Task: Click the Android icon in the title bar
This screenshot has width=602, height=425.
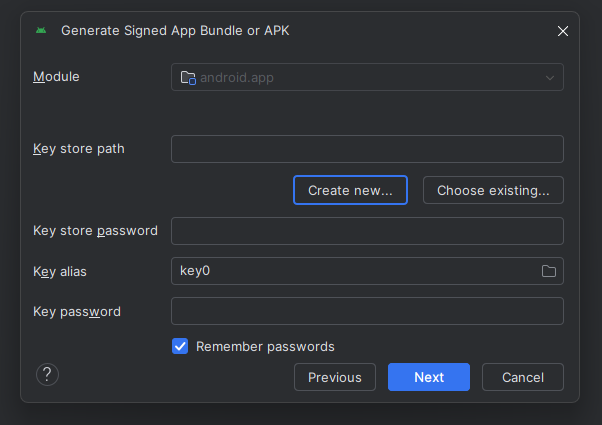Action: 41,30
